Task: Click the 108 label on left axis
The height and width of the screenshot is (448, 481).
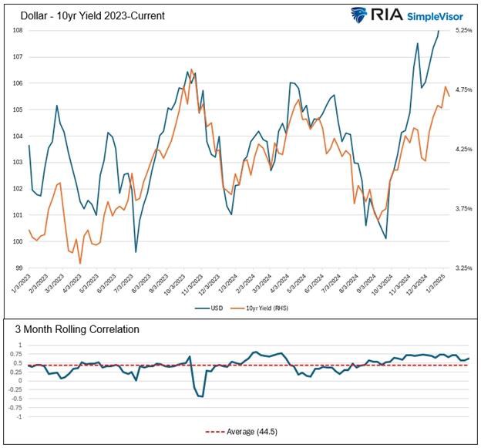Action: click(18, 31)
